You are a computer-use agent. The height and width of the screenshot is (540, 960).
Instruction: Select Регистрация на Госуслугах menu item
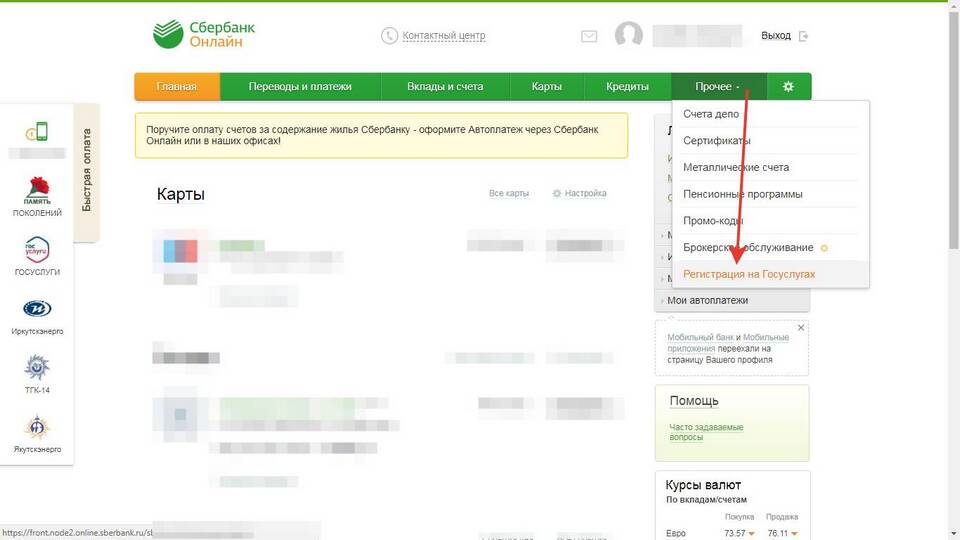tap(749, 274)
